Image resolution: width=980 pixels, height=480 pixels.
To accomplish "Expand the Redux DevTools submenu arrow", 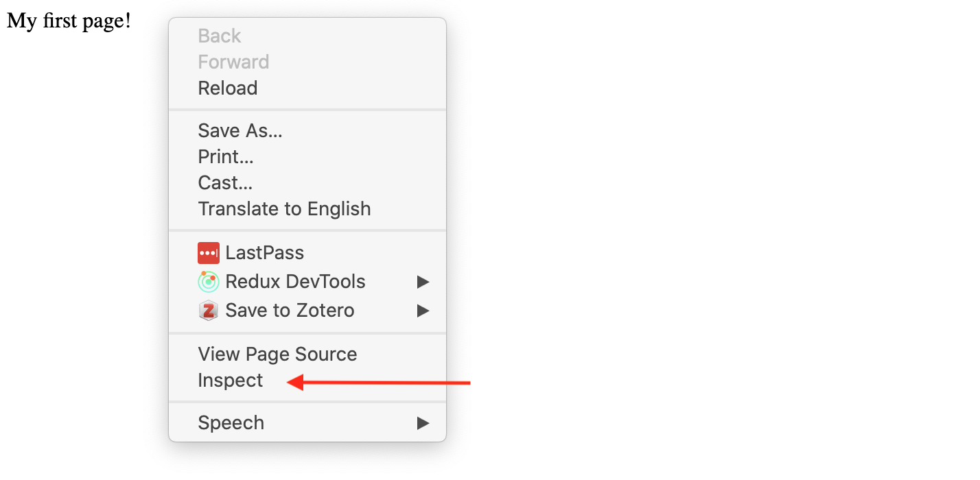I will pyautogui.click(x=423, y=282).
